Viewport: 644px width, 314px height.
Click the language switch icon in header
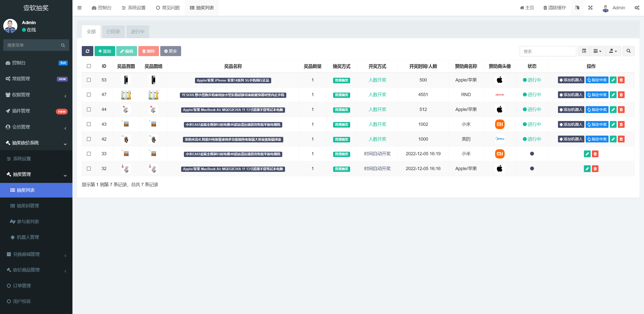pos(577,8)
